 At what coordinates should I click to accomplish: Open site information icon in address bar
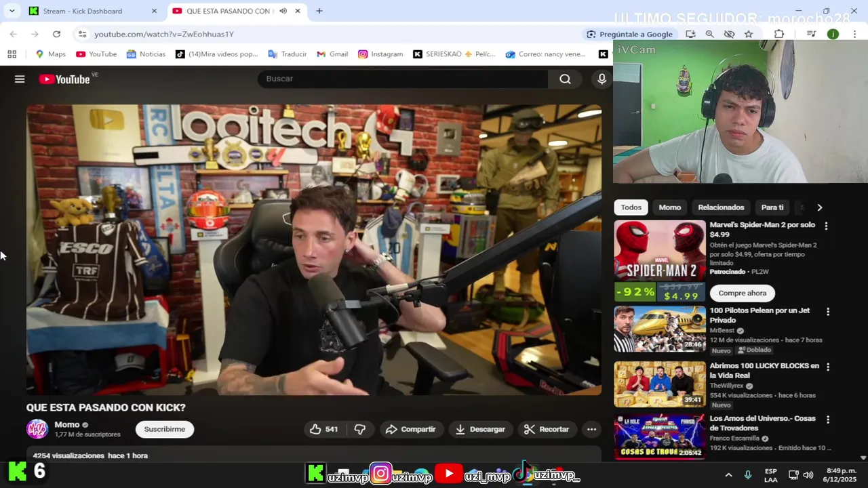tap(82, 34)
